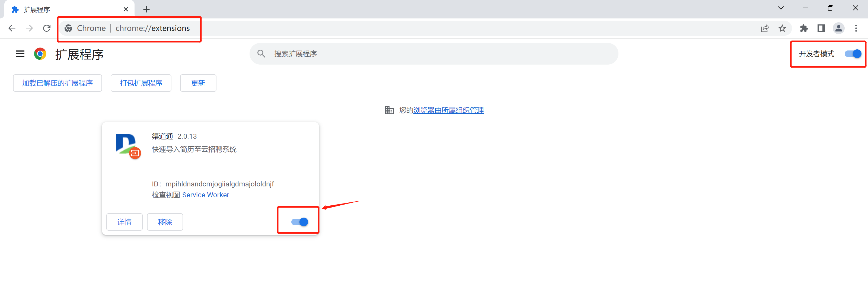Open the Service Worker link
Screen dimensions: 868x299
(206, 195)
